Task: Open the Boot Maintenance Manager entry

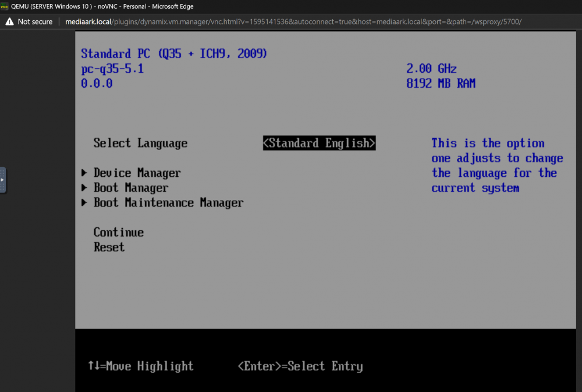Action: pos(168,203)
